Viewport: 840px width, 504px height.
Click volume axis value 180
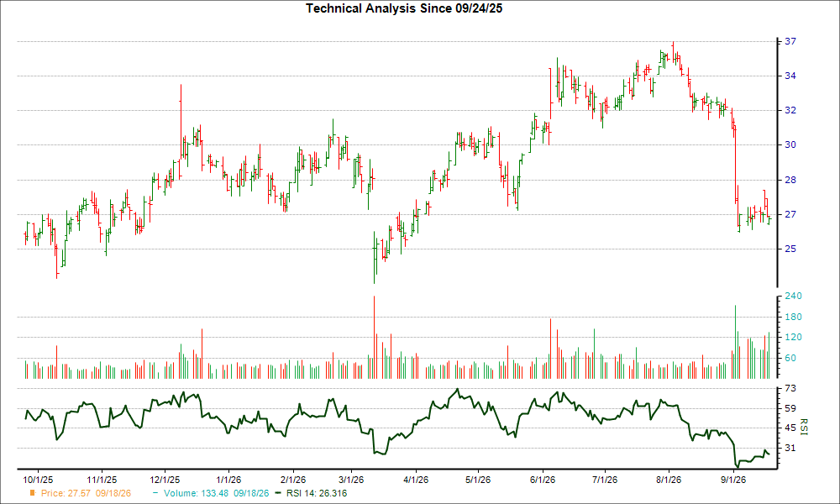pos(793,317)
